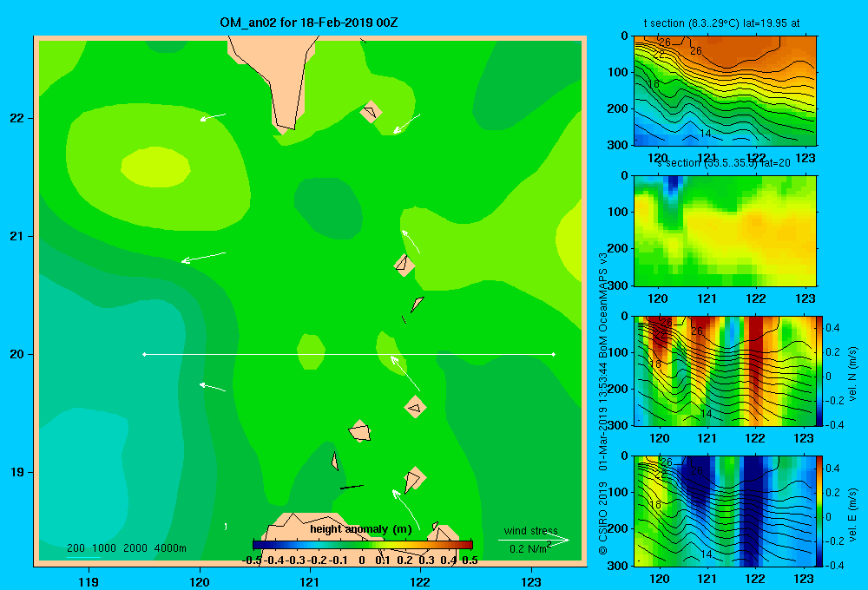Open the eastward velocity (vel. E) section panel
This screenshot has height=590, width=868.
pos(725,511)
